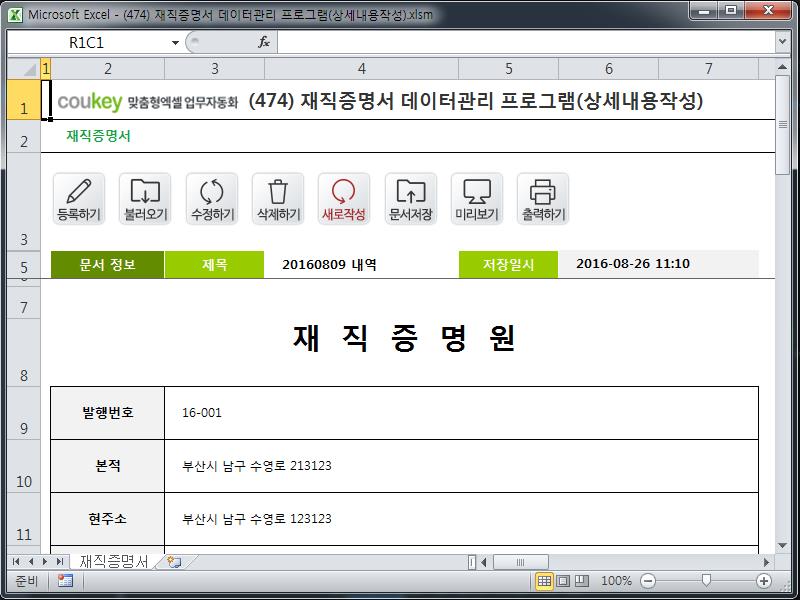Click the 삭제하기 trash can icon
800x600 pixels.
278,199
